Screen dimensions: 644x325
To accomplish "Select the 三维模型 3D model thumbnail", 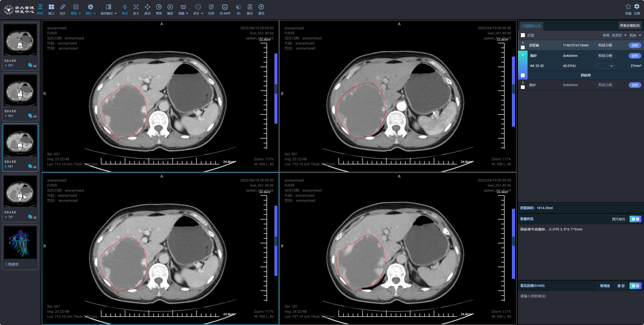I will 20,243.
